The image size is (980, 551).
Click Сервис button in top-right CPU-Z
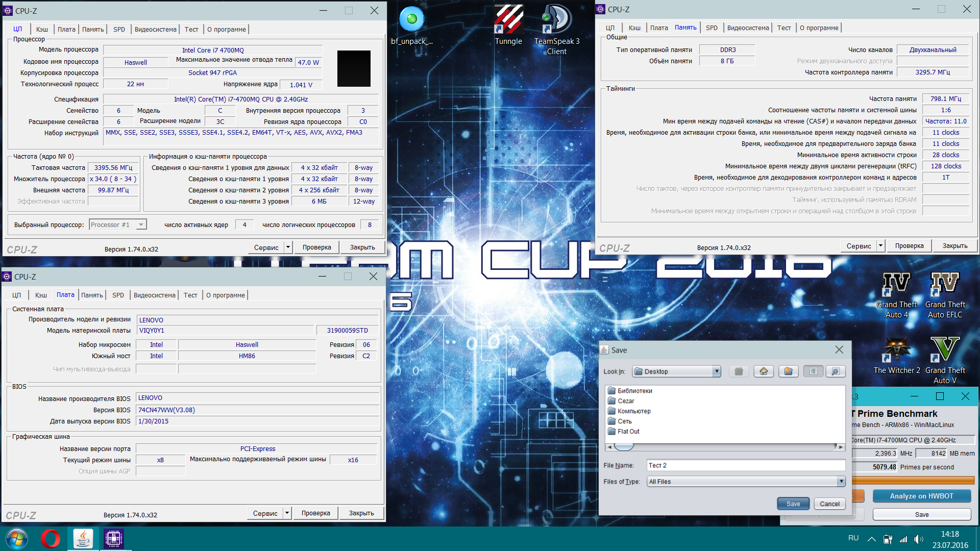click(x=859, y=246)
